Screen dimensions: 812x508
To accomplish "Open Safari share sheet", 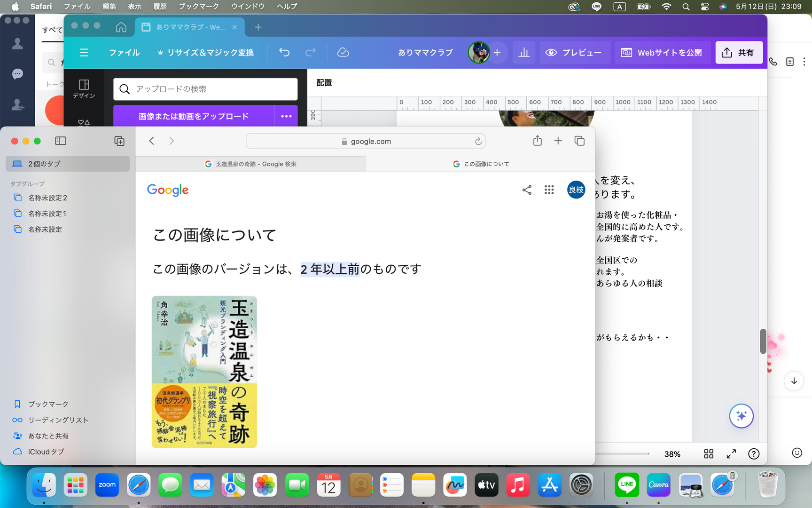I will point(538,141).
